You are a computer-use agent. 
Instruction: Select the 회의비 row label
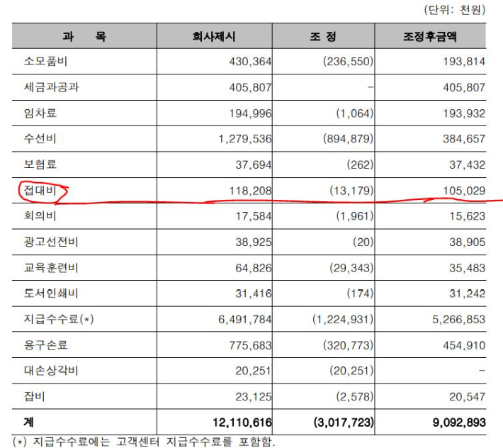pyautogui.click(x=40, y=215)
